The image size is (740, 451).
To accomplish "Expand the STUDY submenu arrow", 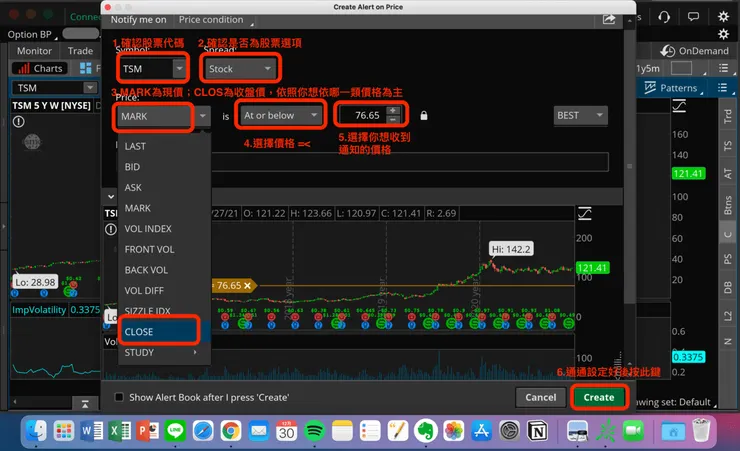I will tap(195, 352).
